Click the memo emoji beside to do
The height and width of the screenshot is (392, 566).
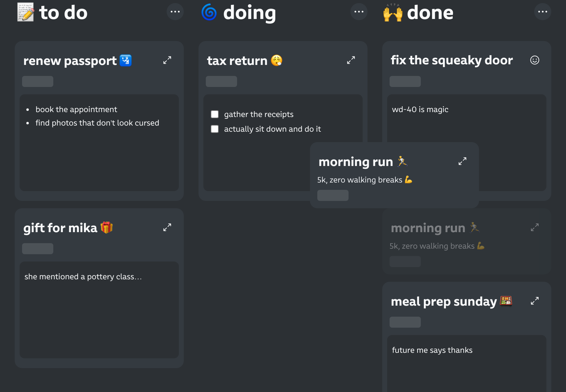pos(25,12)
